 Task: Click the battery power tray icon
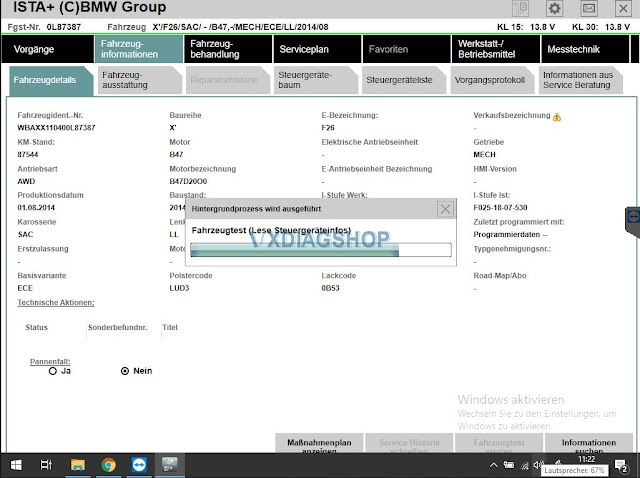click(x=509, y=465)
